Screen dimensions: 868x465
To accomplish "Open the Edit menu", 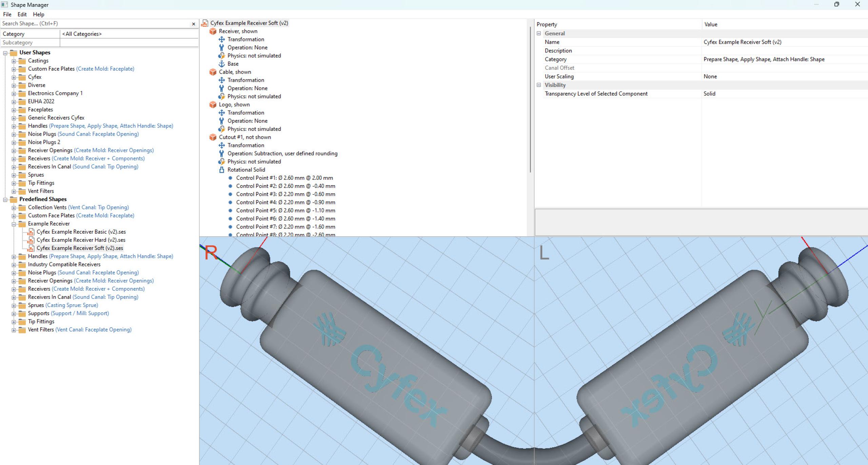I will [x=22, y=14].
